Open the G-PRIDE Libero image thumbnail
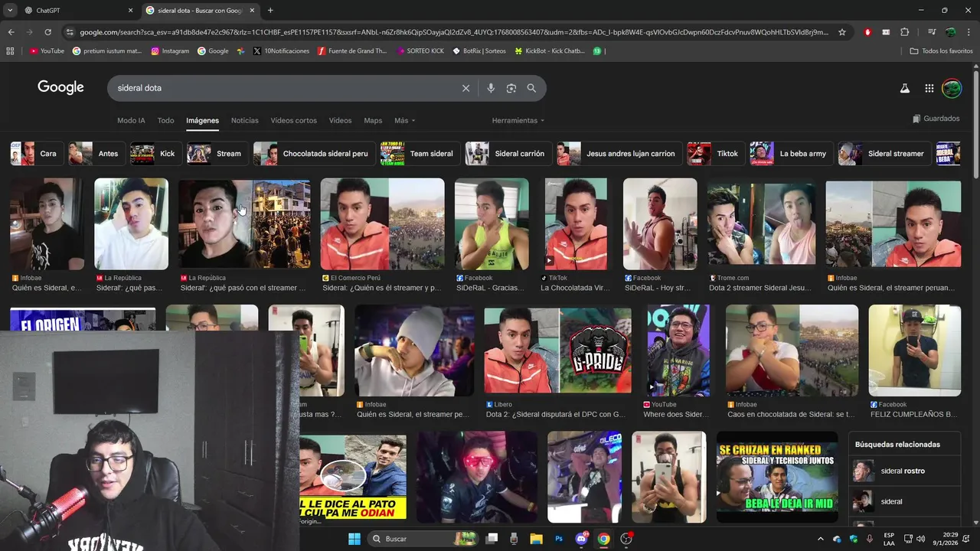The width and height of the screenshot is (980, 551). click(x=557, y=350)
